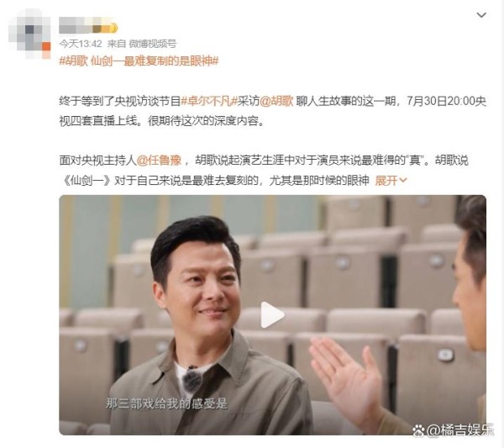Visit the @胡歌 mention profile
The height and width of the screenshot is (448, 504).
tap(276, 101)
